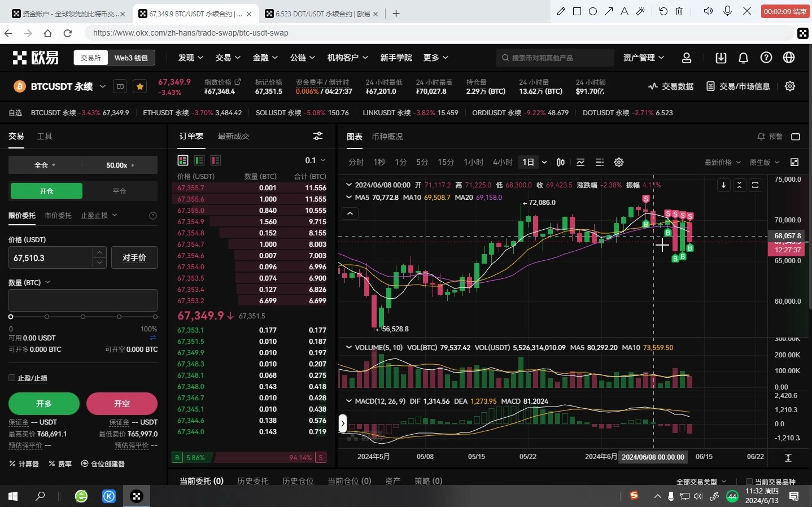Tick the current trading pair checkbox
The image size is (812, 507).
click(749, 482)
